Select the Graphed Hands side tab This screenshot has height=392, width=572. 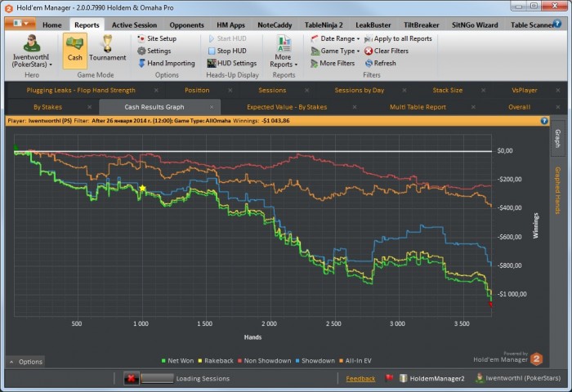(557, 190)
